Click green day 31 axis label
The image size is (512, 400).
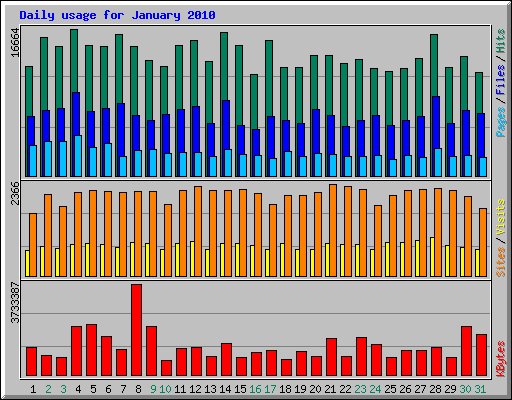(x=480, y=389)
